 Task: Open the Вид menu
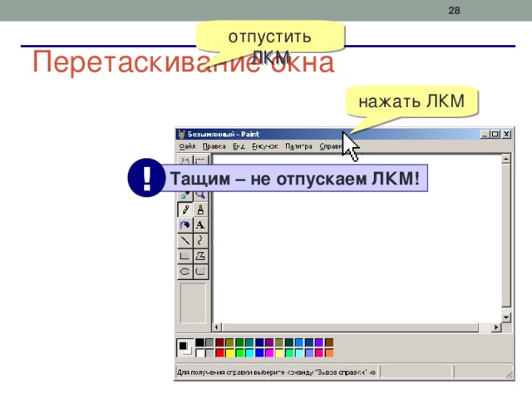(239, 146)
